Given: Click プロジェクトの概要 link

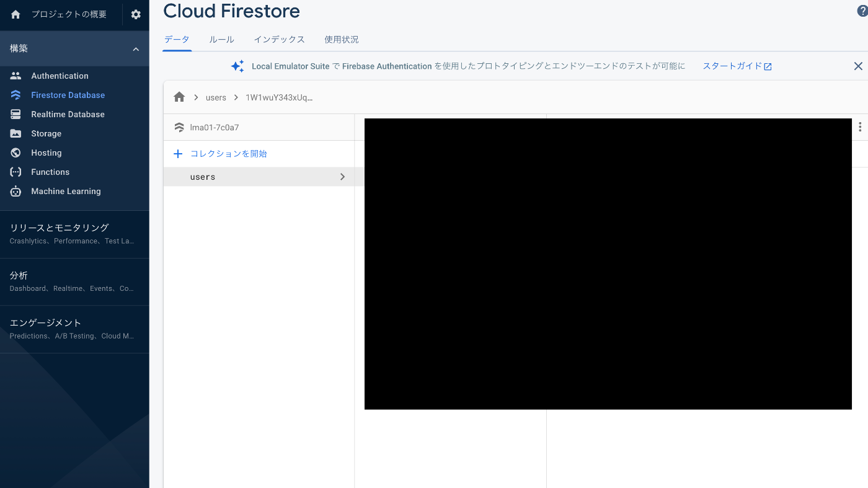Looking at the screenshot, I should pyautogui.click(x=69, y=14).
